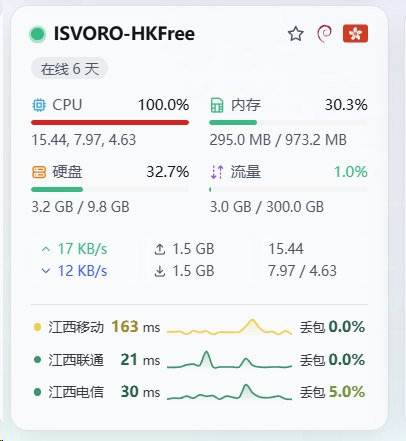Click the Debian OS swirl icon
Image resolution: width=406 pixels, height=441 pixels.
324,34
